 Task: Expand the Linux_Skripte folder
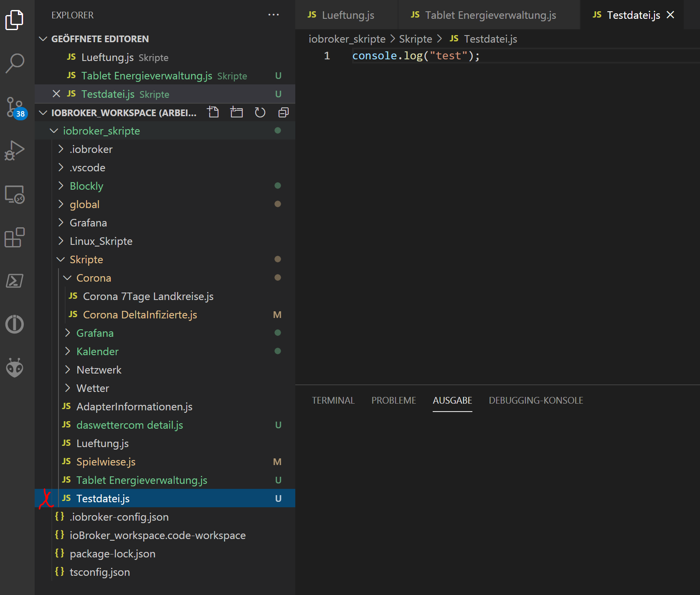(x=61, y=241)
